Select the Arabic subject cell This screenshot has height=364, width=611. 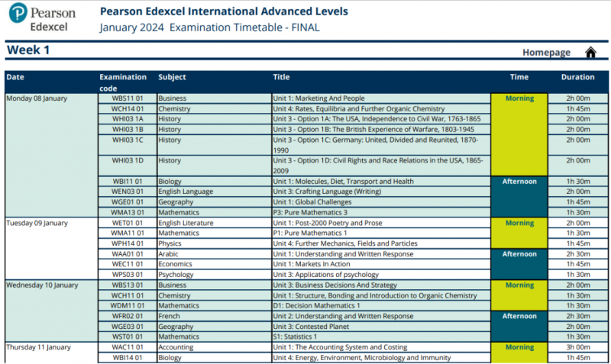214,254
